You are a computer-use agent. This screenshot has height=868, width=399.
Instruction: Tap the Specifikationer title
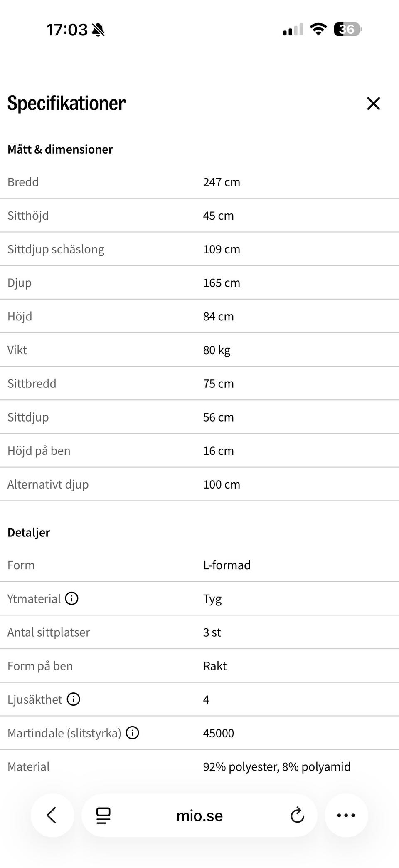click(x=66, y=103)
